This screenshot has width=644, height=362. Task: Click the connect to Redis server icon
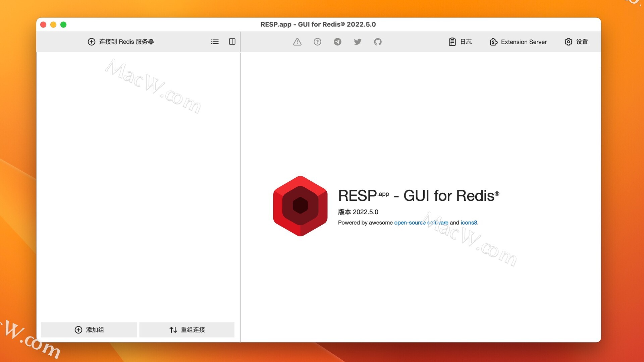click(92, 42)
